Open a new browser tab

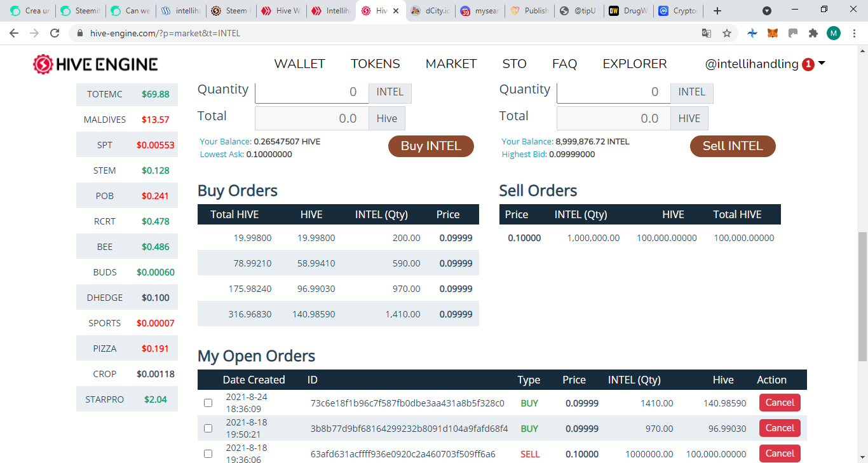point(717,11)
